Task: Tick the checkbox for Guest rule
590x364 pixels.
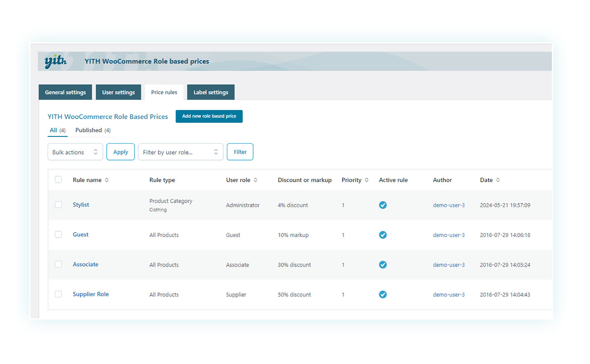Action: tap(58, 234)
